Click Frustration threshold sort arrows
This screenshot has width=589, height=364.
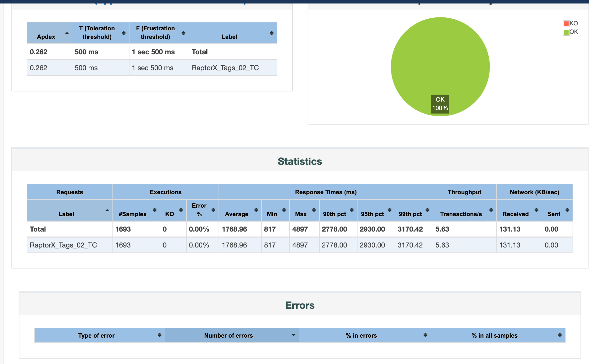(x=183, y=33)
